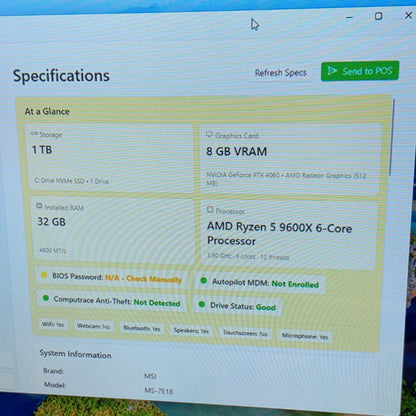Click the 'Touchscreen: No' tag
The height and width of the screenshot is (416, 416).
click(x=245, y=333)
